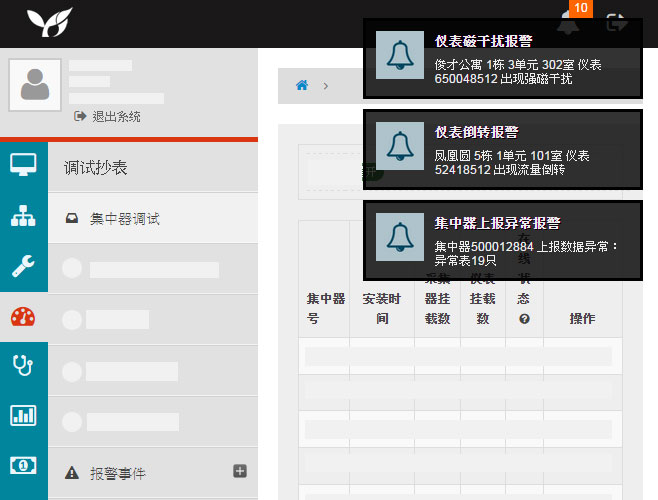
Task: Open the 仪表磁干扰报警 notification
Action: point(502,58)
